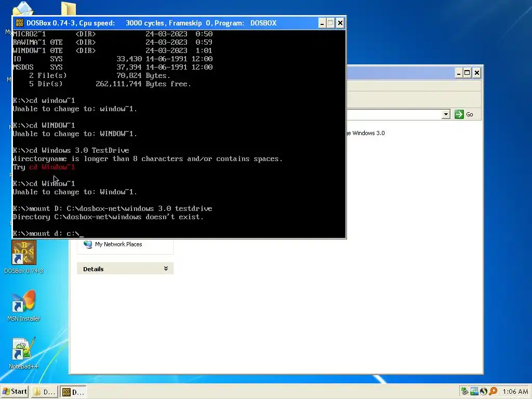532x399 pixels.
Task: Maximize the Explorer window behind DOSBox
Action: tap(467, 73)
